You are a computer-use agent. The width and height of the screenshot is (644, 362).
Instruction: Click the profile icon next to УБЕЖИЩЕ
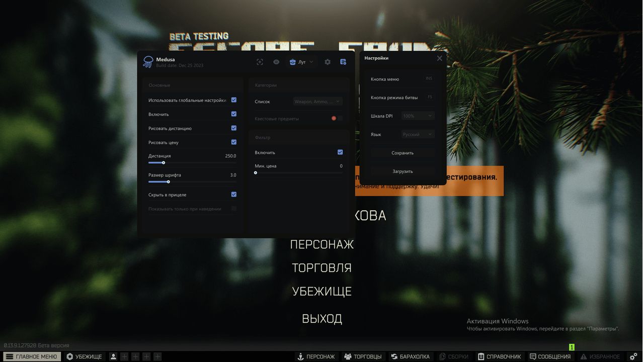tap(113, 356)
